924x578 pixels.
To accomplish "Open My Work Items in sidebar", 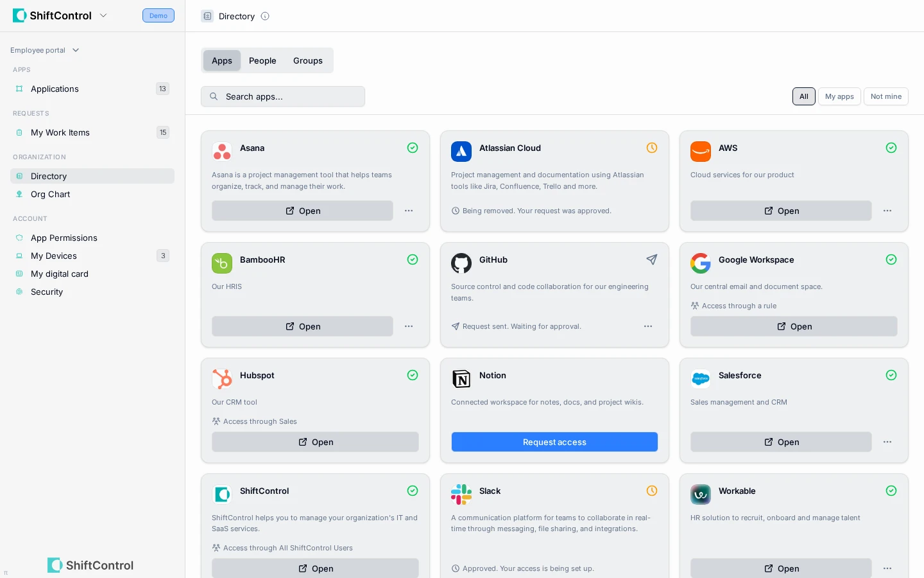I will [x=92, y=132].
